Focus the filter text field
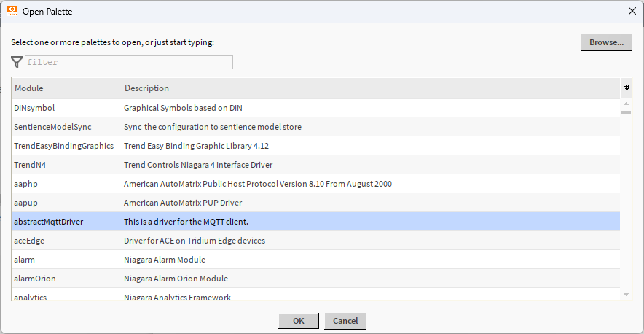The height and width of the screenshot is (334, 644). point(129,63)
